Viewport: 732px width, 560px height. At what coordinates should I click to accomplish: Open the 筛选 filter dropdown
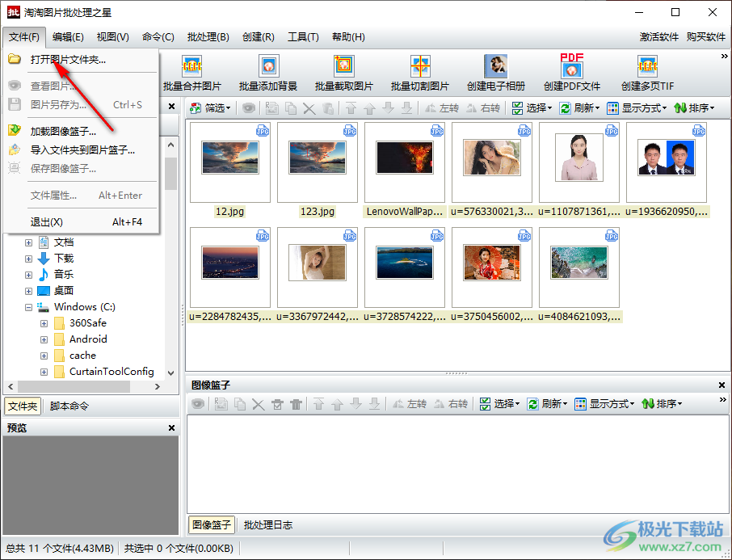pos(211,107)
